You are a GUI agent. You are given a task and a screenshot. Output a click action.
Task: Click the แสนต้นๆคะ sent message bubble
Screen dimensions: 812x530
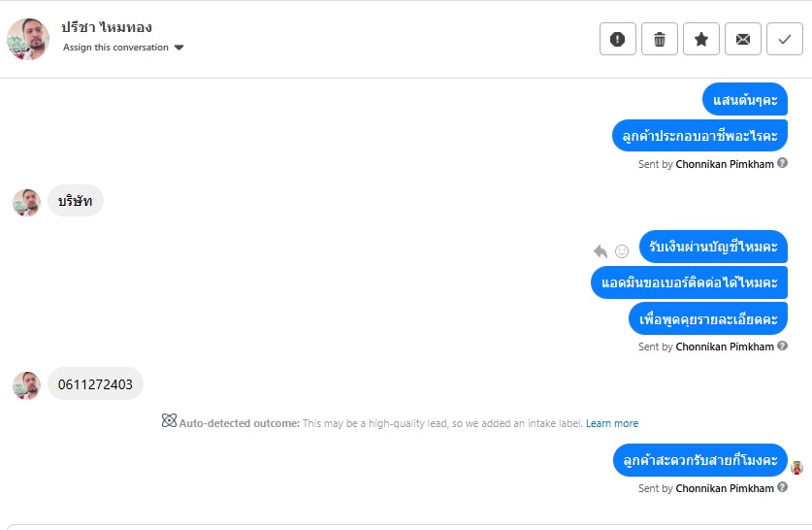744,100
